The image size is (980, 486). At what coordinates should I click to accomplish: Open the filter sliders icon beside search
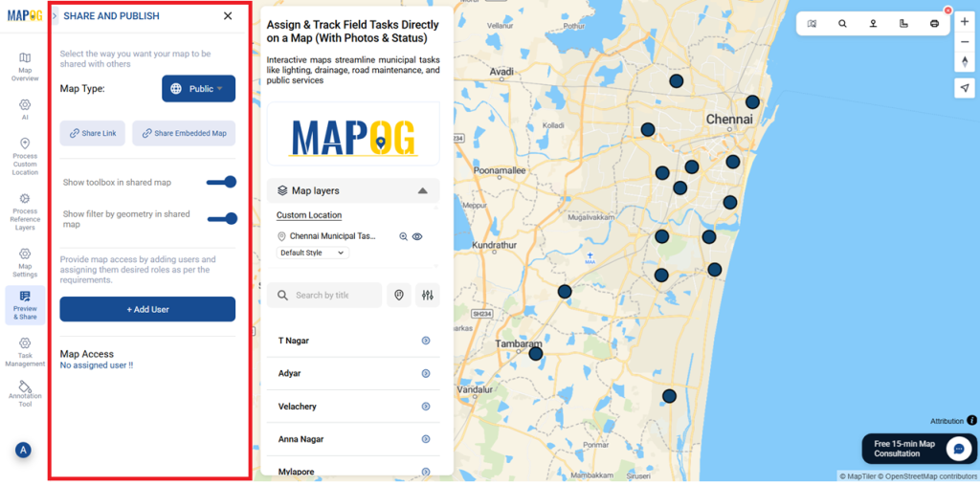pyautogui.click(x=428, y=296)
